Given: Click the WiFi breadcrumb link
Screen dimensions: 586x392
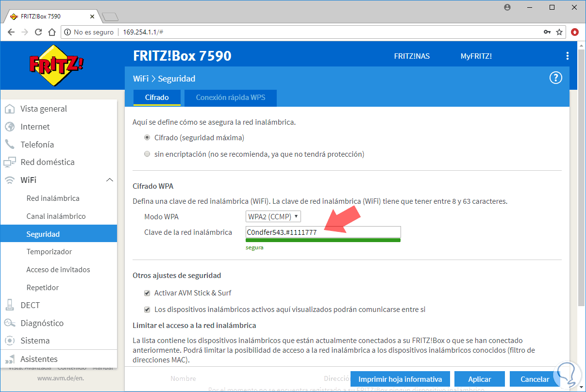Looking at the screenshot, I should pyautogui.click(x=141, y=78).
